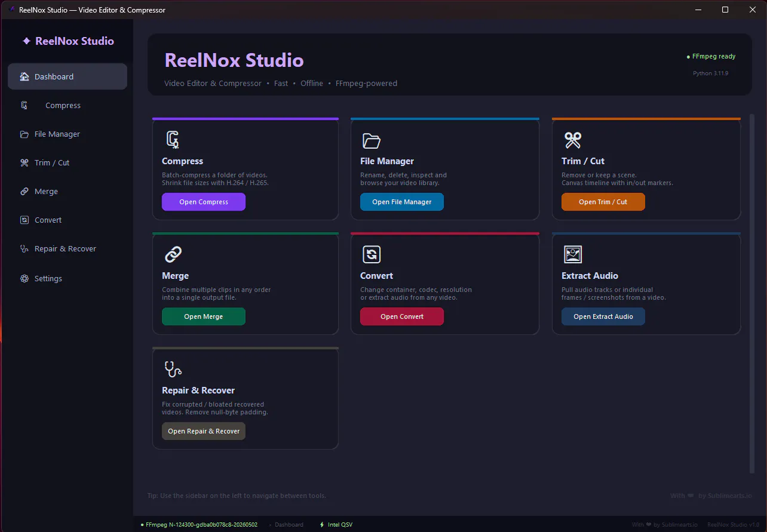Click the Open Repair & Recover button
The width and height of the screenshot is (767, 532).
[204, 431]
